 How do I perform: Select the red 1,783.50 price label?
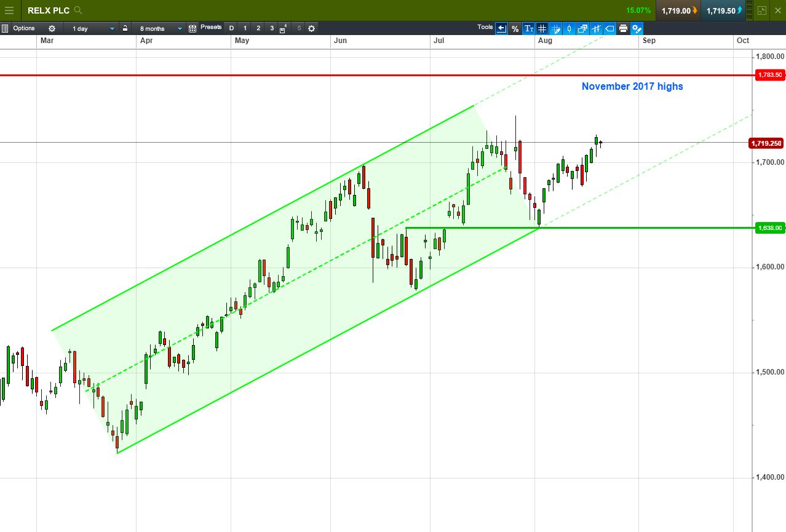pyautogui.click(x=769, y=75)
